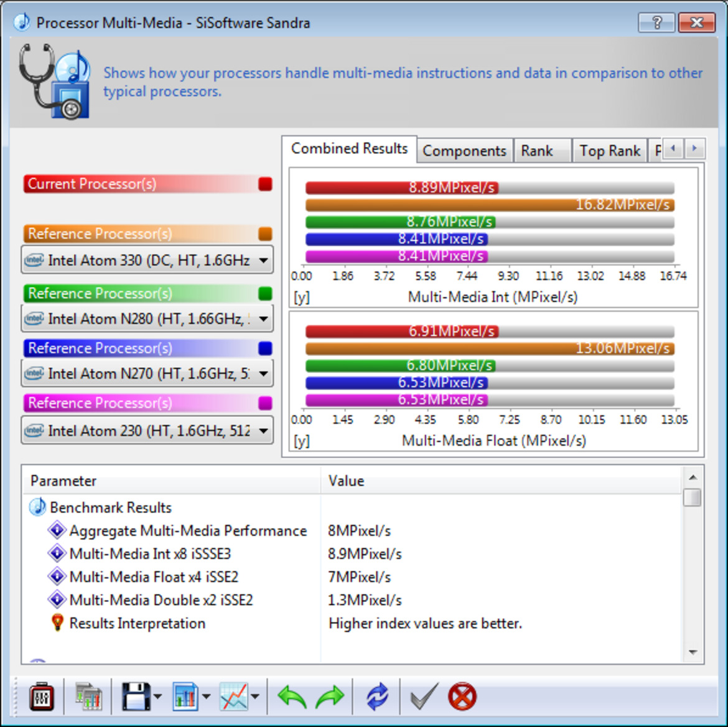Image resolution: width=728 pixels, height=727 pixels.
Task: Click the title bar music disc icon
Action: [21, 22]
